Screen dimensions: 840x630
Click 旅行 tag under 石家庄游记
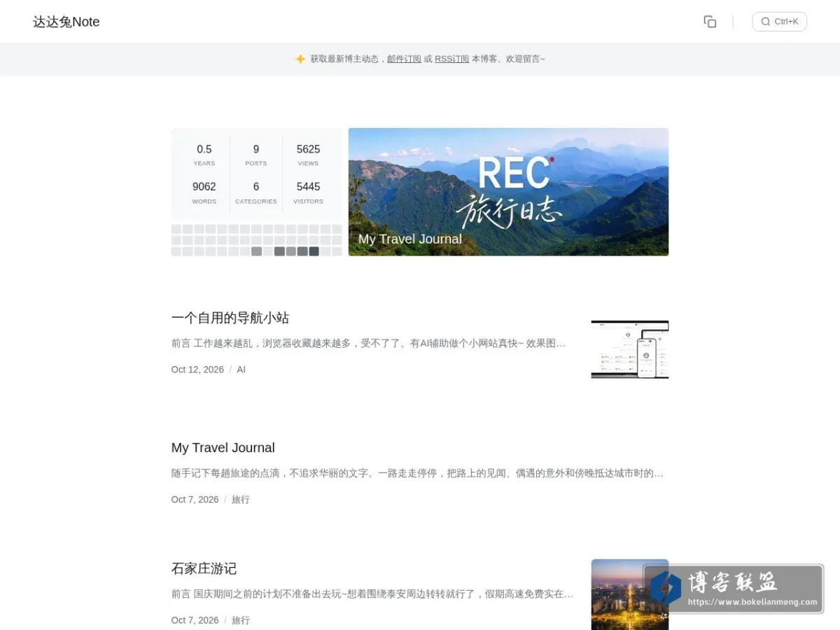point(241,620)
